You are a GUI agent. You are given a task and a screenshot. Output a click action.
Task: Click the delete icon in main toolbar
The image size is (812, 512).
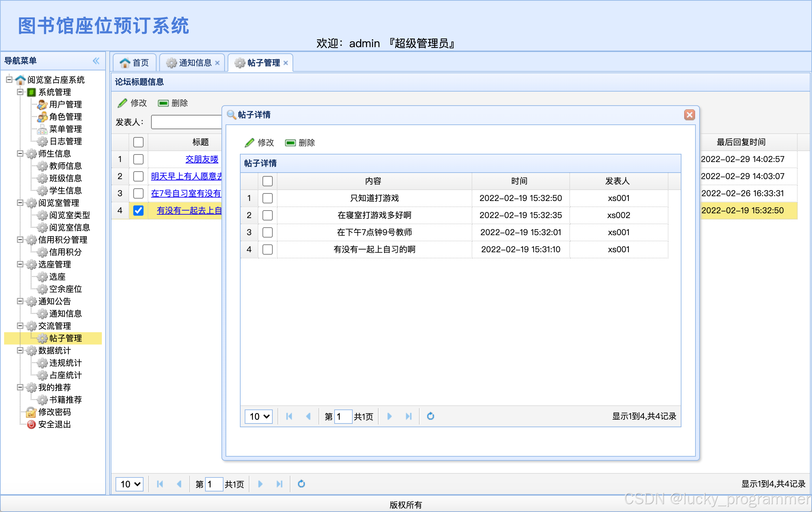pyautogui.click(x=163, y=103)
